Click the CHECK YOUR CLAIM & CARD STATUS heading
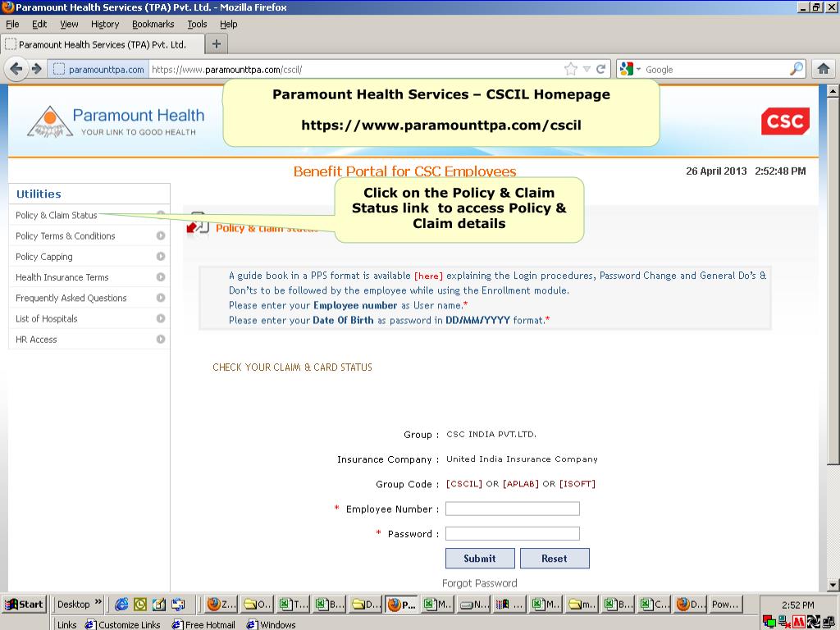This screenshot has width=840, height=630. point(292,367)
